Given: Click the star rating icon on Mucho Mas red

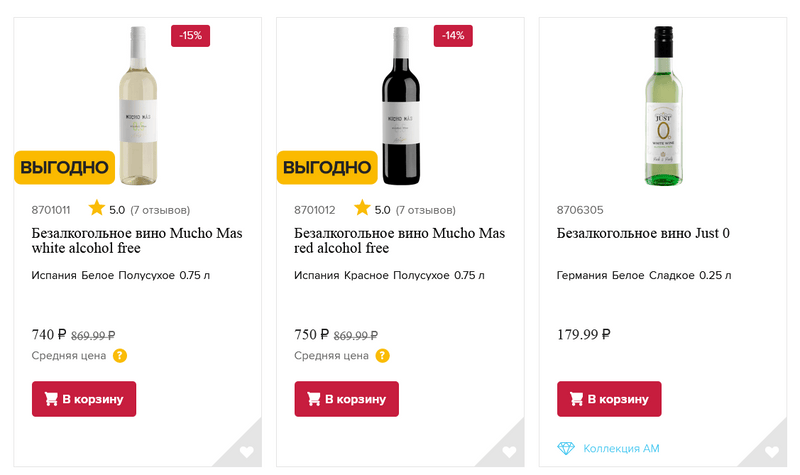Looking at the screenshot, I should [359, 209].
